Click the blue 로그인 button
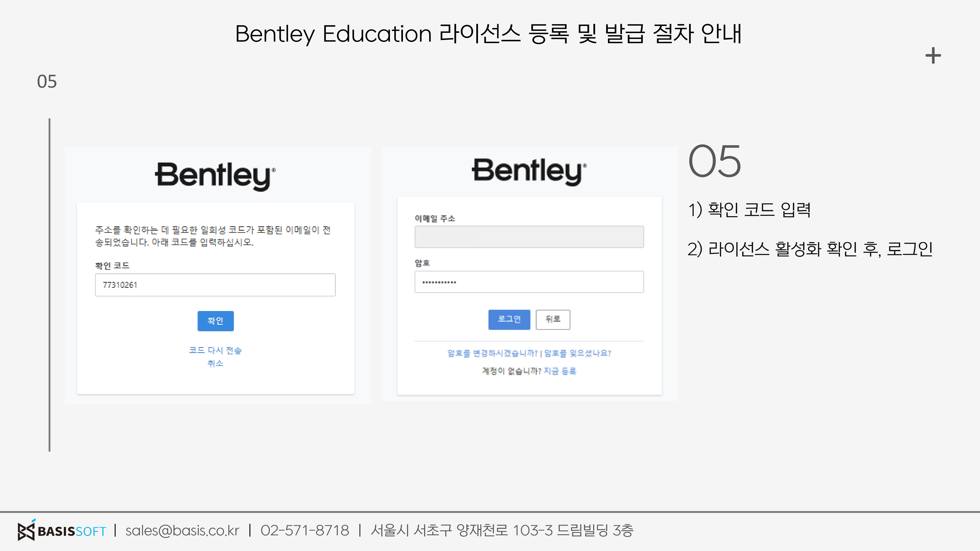Screen dimensions: 980x551 [x=509, y=319]
